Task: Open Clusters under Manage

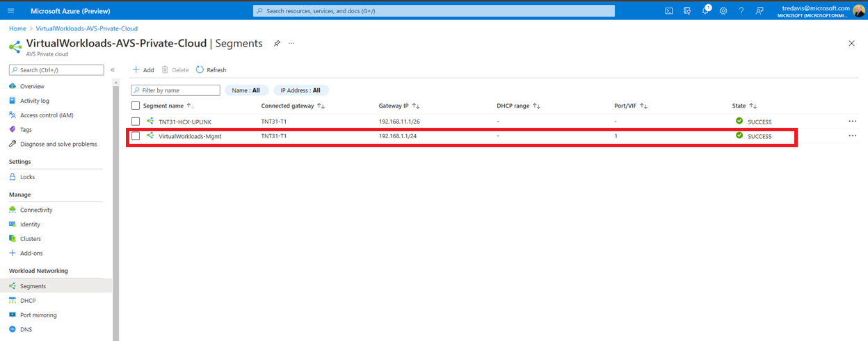Action: [x=31, y=239]
